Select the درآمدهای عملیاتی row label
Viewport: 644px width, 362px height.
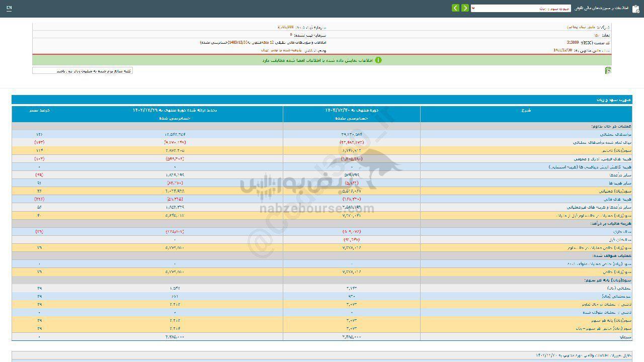(x=615, y=134)
